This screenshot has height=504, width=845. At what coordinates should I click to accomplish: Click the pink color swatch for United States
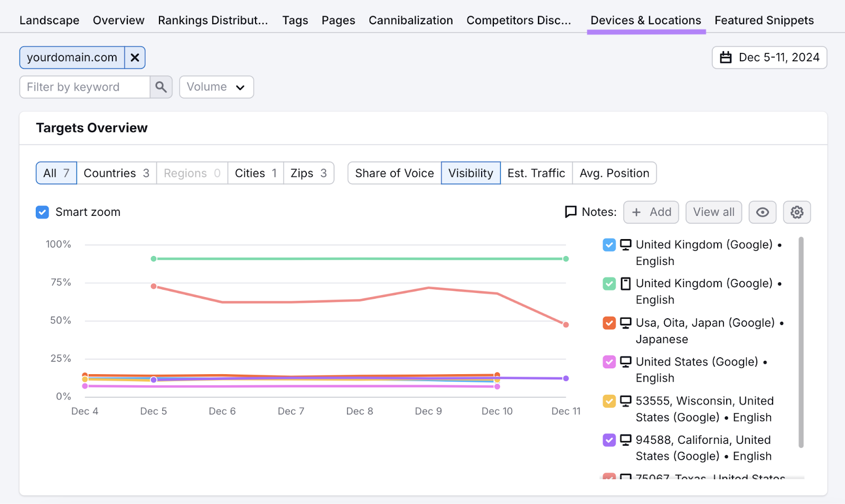(x=609, y=362)
